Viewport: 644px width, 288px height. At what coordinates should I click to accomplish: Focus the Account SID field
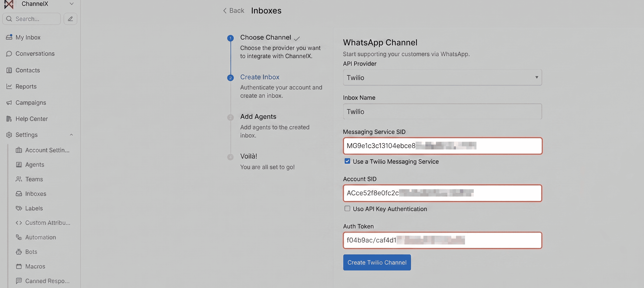[442, 193]
